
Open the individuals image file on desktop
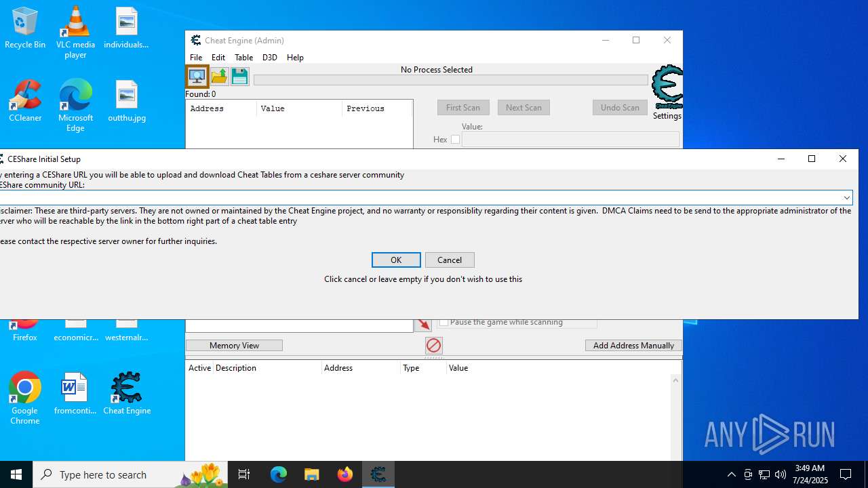126,28
